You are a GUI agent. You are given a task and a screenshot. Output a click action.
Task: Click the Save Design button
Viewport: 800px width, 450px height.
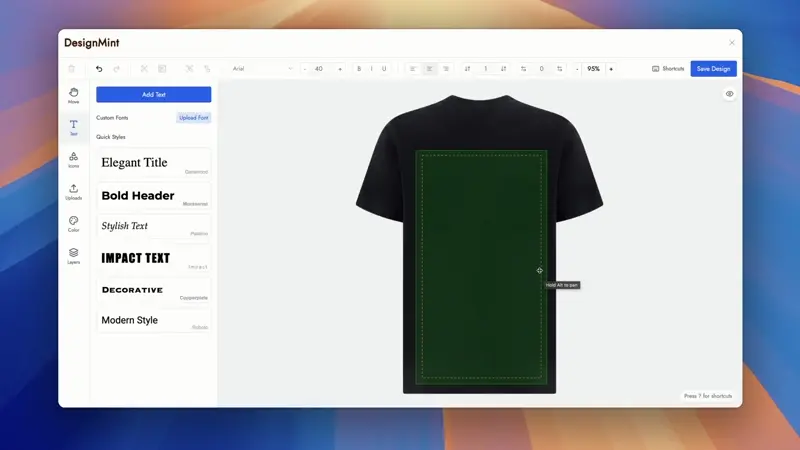tap(713, 68)
